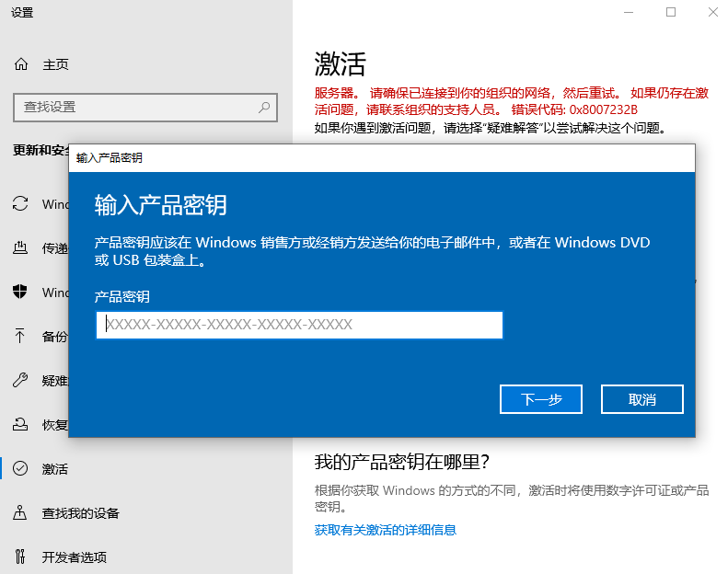Maximize the Settings window
The image size is (728, 574).
[x=671, y=12]
